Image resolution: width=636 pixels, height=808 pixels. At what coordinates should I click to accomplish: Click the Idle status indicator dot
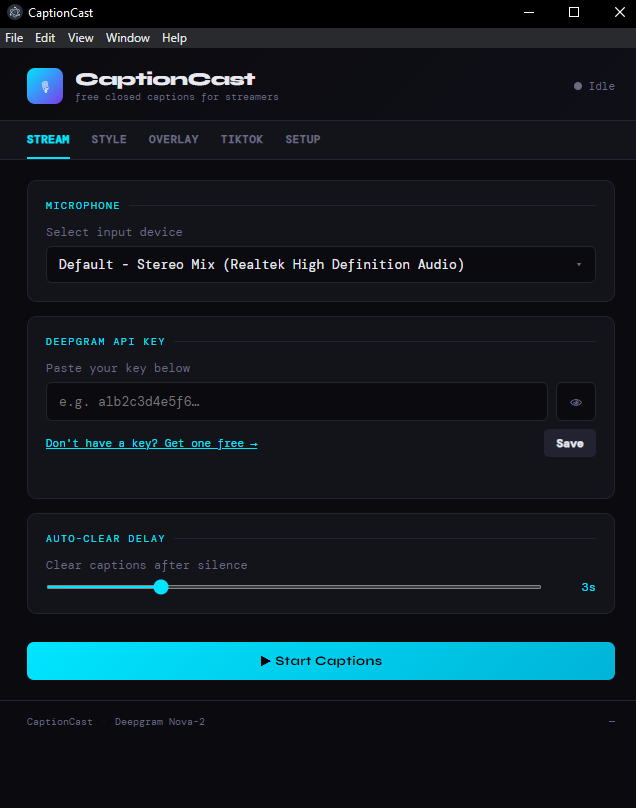click(578, 86)
